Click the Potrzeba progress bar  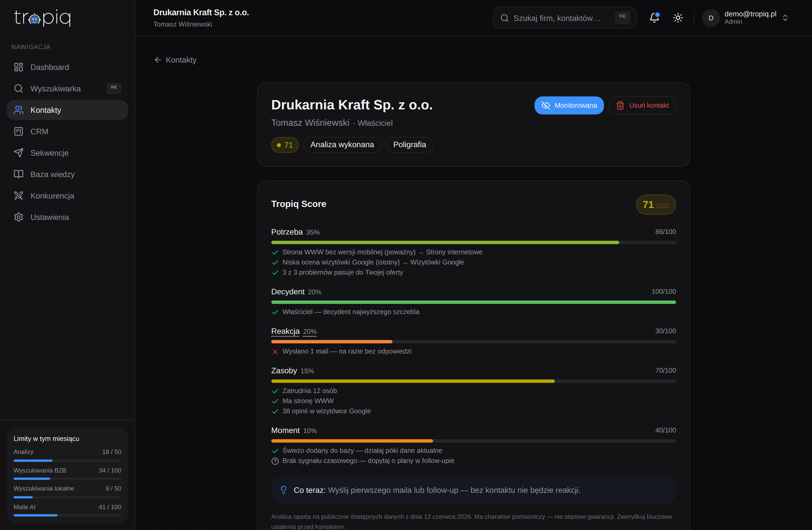pos(474,242)
